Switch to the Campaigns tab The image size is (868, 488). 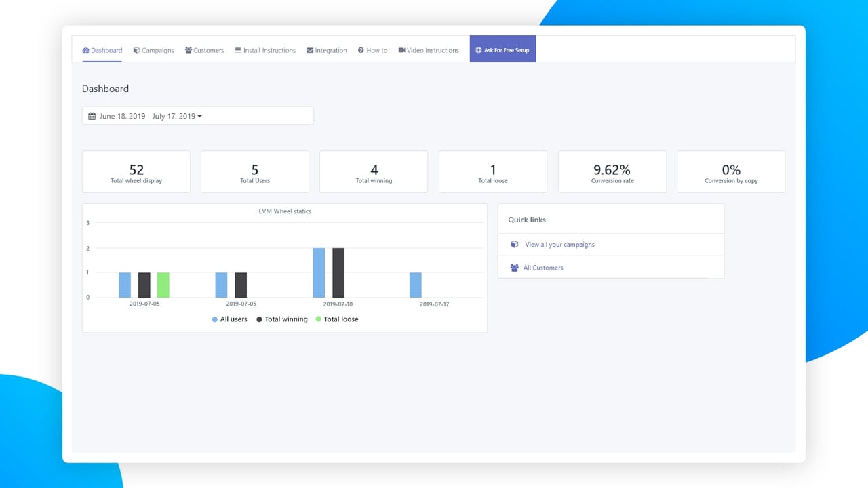tap(153, 50)
